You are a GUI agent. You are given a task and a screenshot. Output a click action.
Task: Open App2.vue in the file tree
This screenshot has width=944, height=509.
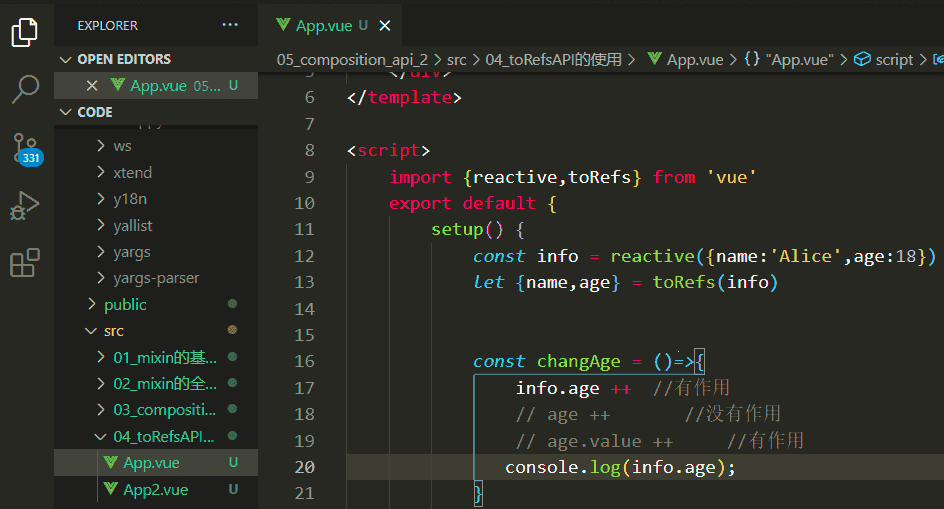tap(156, 489)
